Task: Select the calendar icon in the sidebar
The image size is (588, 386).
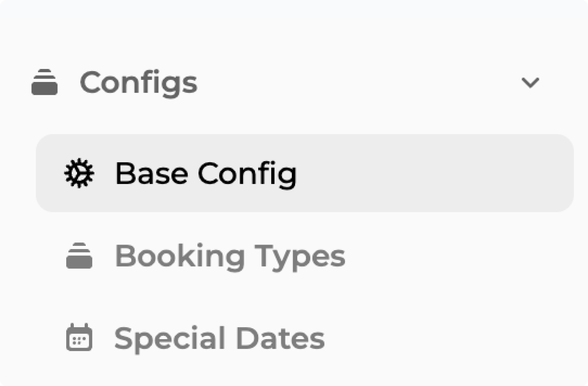Action: click(79, 337)
